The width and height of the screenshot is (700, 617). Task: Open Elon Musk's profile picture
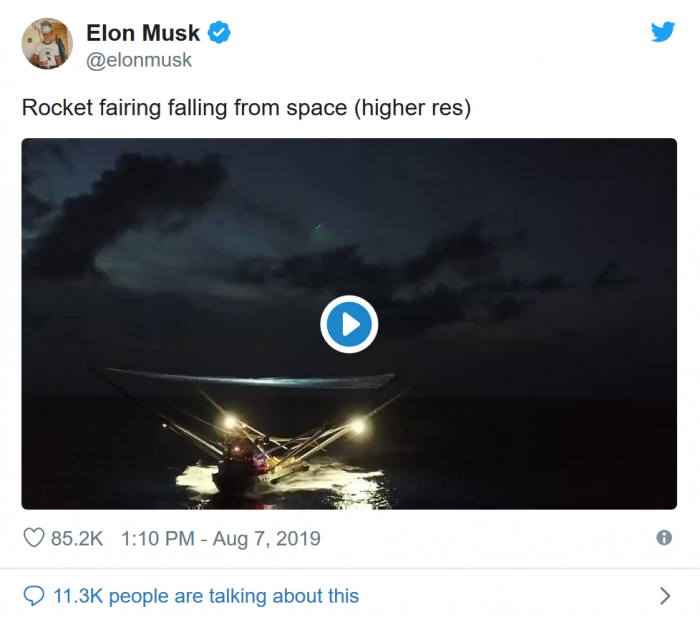(47, 44)
